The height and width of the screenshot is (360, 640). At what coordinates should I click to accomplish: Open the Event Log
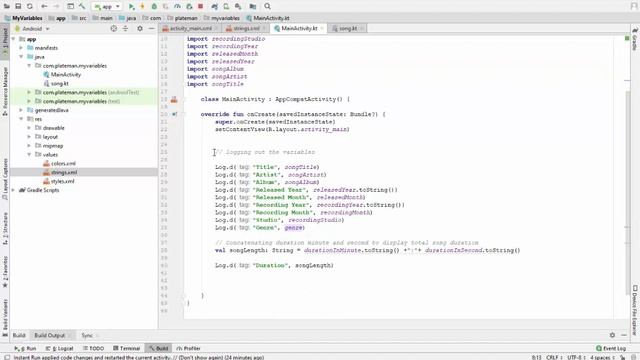coord(611,349)
